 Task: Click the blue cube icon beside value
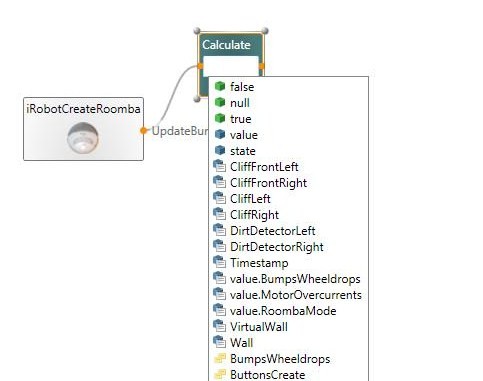click(x=220, y=135)
